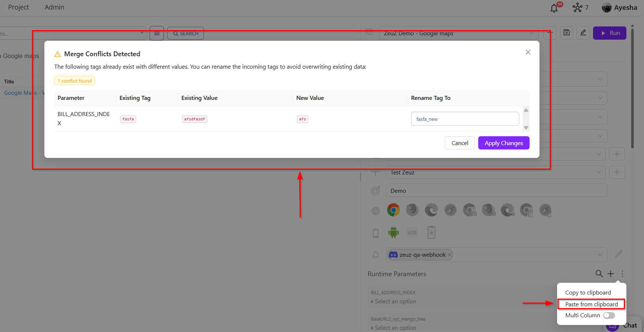This screenshot has width=644, height=332.
Task: Click the edit pencil icon beside Run
Action: click(x=583, y=33)
